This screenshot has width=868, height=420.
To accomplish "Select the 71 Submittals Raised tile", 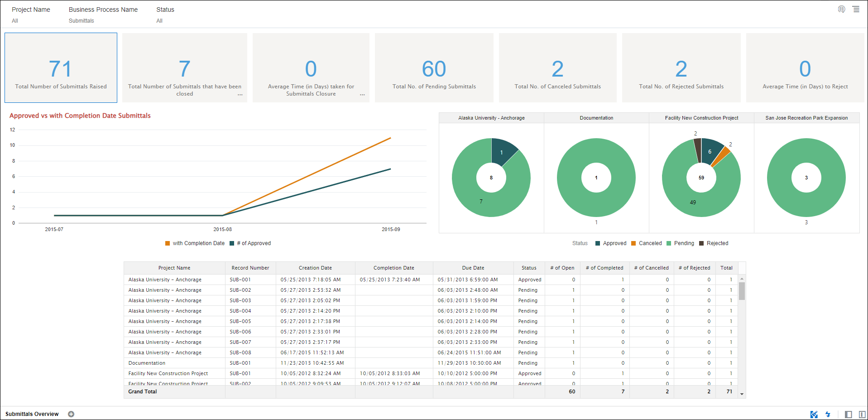I will 61,68.
